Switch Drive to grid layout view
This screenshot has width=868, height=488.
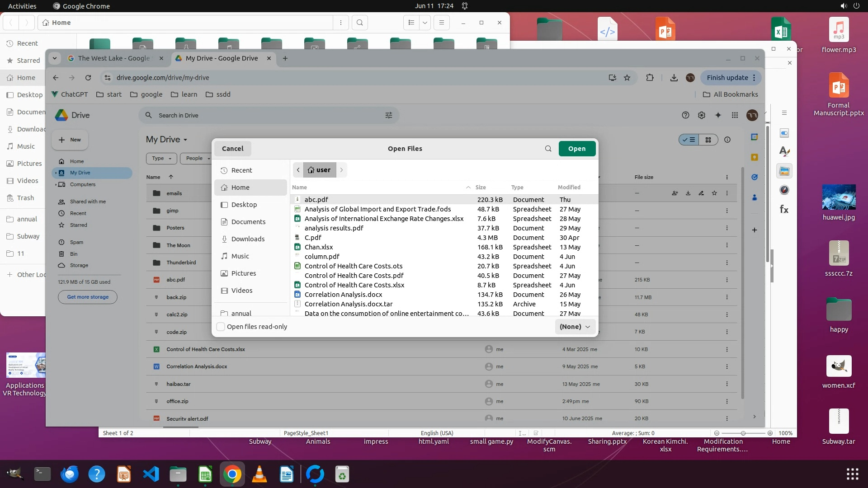tap(708, 140)
